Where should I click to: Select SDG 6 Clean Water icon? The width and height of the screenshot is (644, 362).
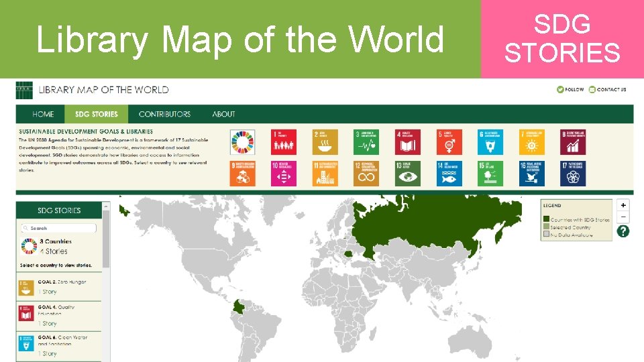click(x=490, y=142)
